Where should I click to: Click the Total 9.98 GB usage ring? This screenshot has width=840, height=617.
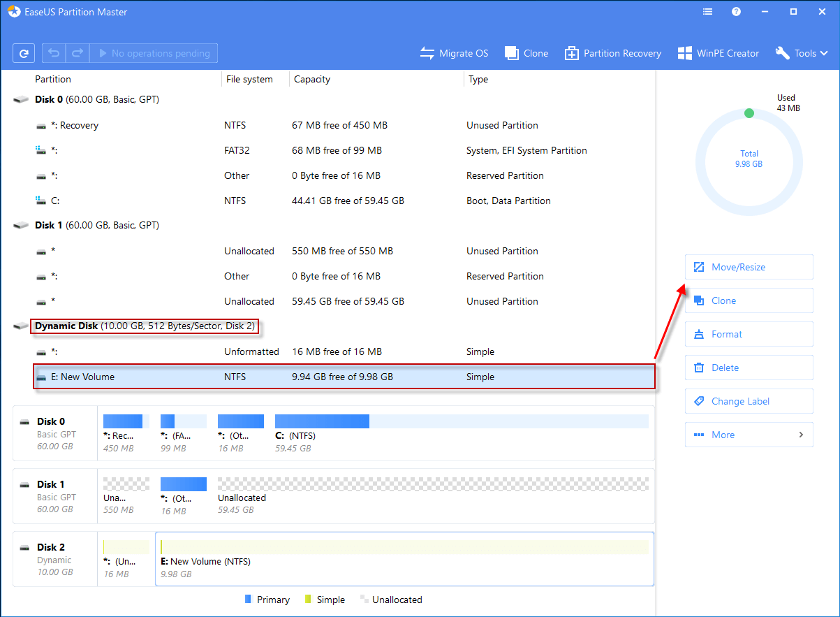click(x=749, y=162)
